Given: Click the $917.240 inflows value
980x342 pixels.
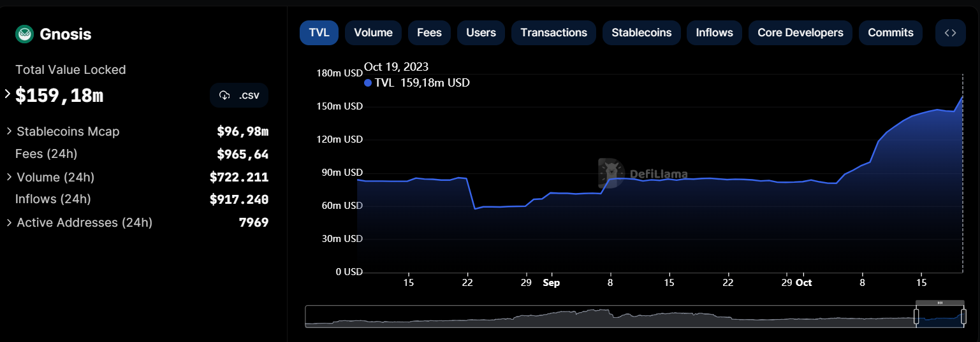Looking at the screenshot, I should coord(239,199).
